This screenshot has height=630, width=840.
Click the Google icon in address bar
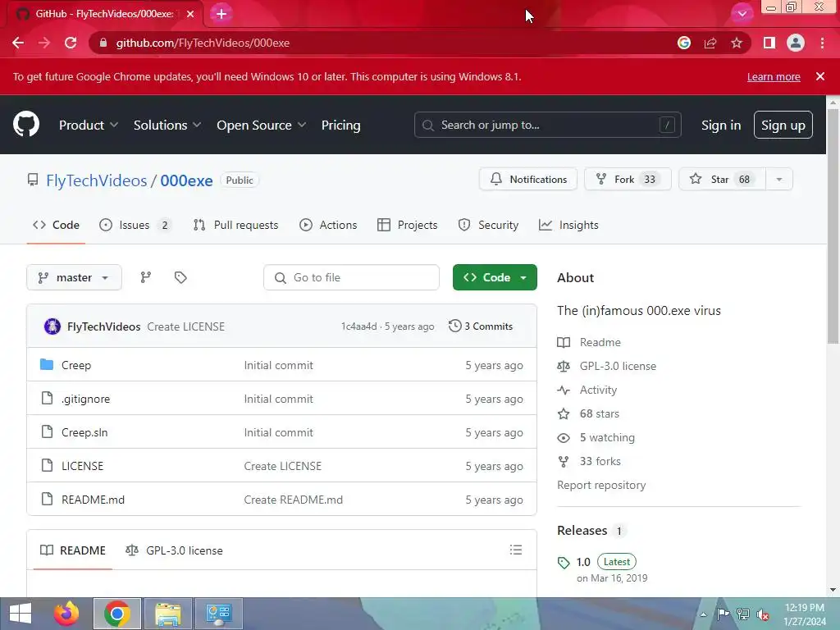pyautogui.click(x=684, y=43)
